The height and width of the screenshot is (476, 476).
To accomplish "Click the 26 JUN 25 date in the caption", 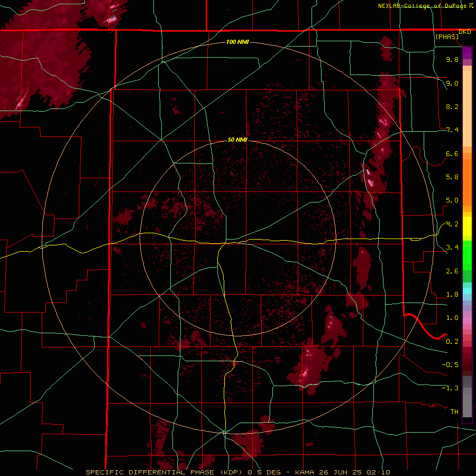I will pyautogui.click(x=340, y=472).
